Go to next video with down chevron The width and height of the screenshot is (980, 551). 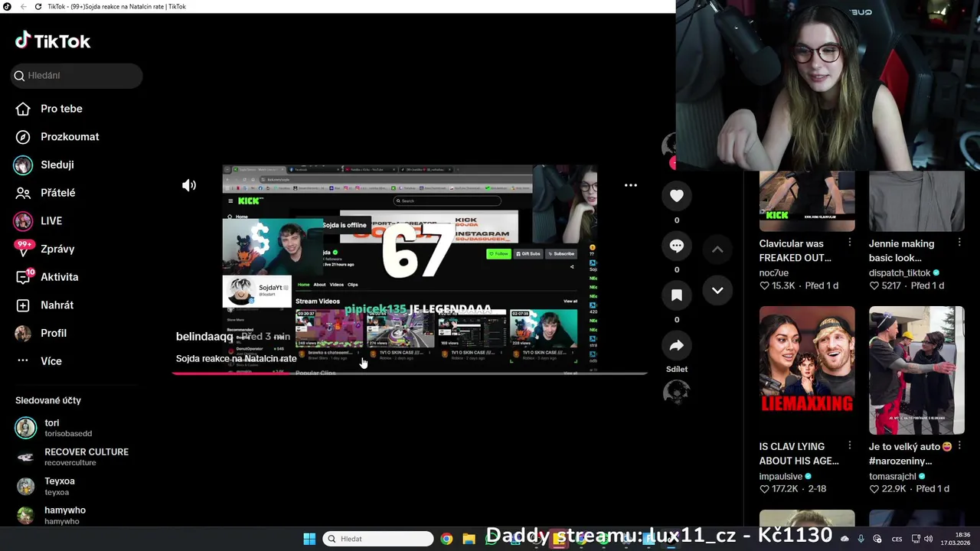click(717, 290)
